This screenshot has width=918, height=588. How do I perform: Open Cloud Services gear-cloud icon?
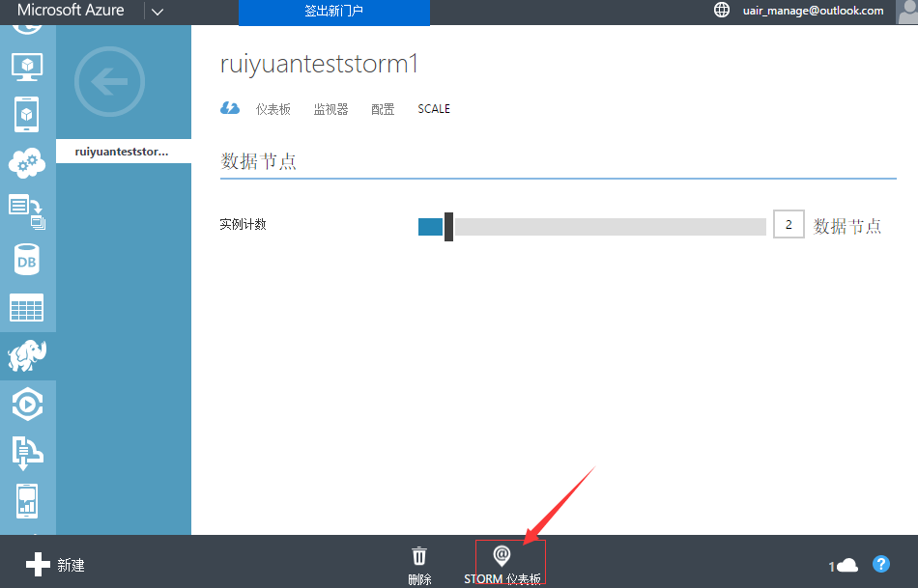point(27,162)
